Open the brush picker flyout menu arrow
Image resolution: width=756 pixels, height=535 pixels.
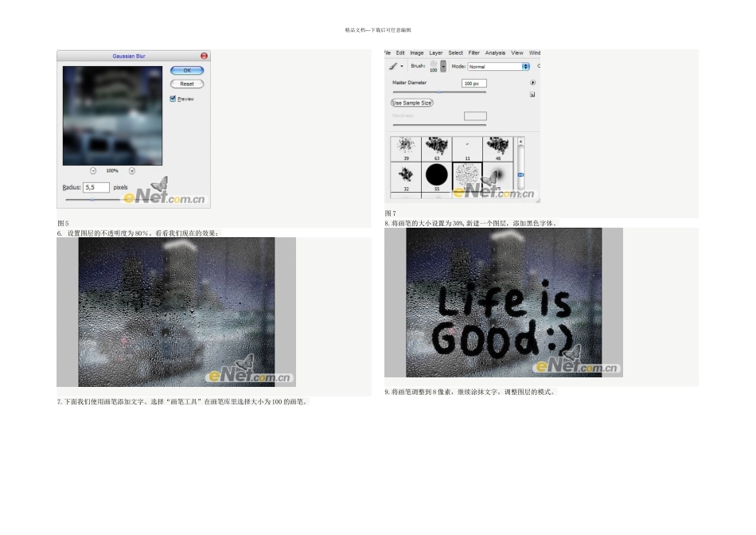click(532, 83)
